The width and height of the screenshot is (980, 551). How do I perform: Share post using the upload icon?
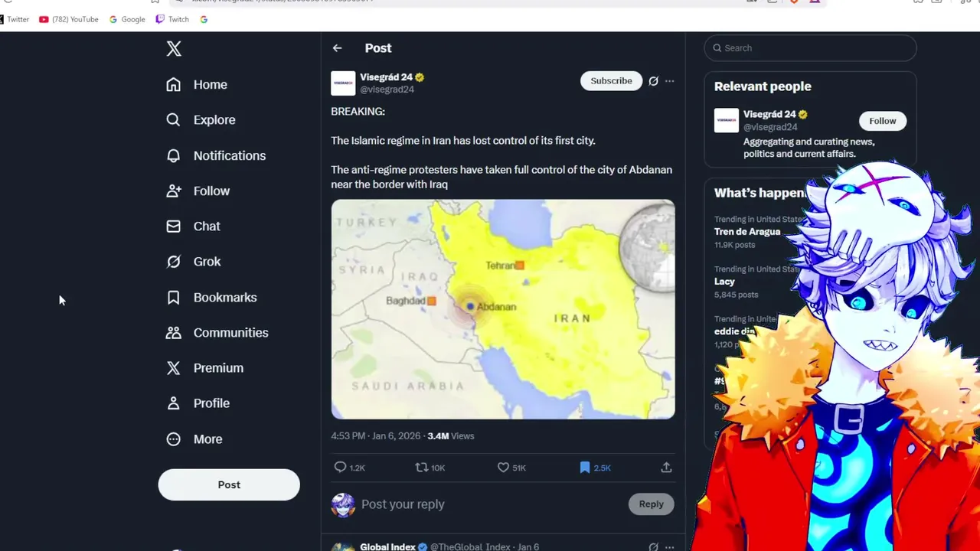click(666, 467)
